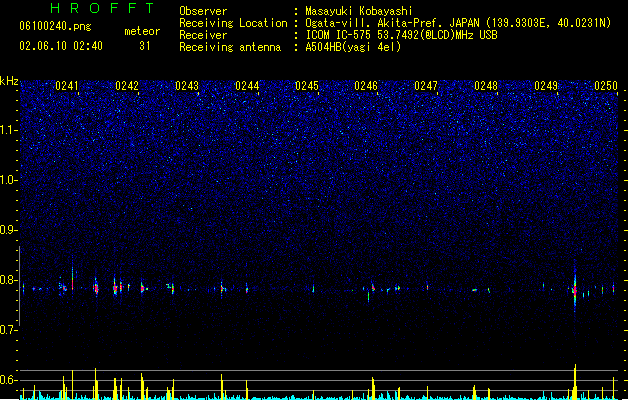Image resolution: width=629 pixels, height=400 pixels.
Task: Click observer name Masayuki Kobayashi
Action: point(359,11)
